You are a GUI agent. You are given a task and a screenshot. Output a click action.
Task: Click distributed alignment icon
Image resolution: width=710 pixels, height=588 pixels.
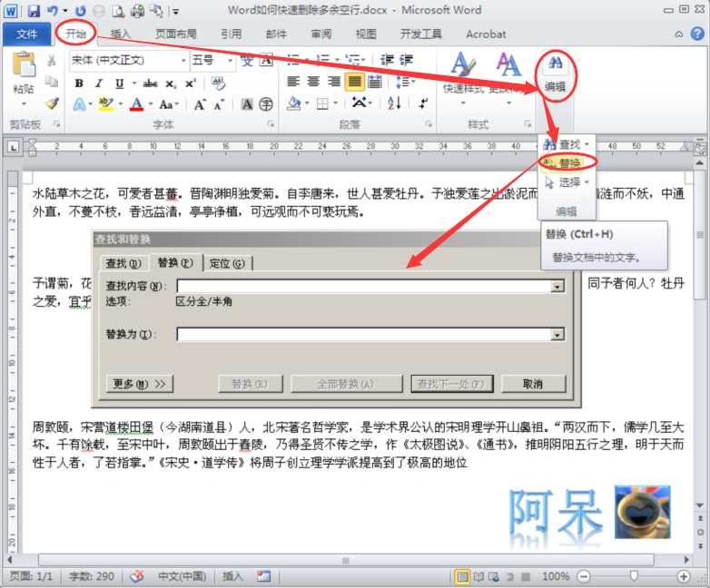pyautogui.click(x=374, y=82)
